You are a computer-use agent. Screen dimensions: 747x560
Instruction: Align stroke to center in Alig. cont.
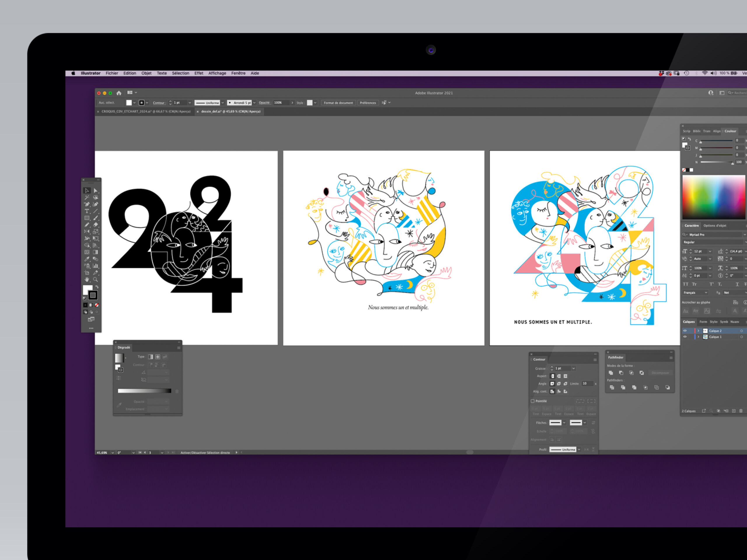point(552,391)
